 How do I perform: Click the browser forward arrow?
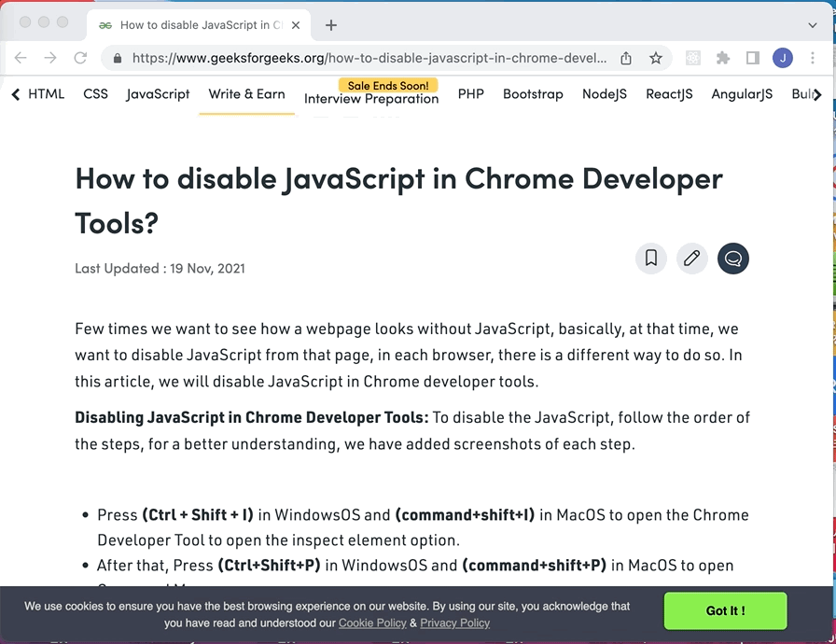tap(50, 58)
